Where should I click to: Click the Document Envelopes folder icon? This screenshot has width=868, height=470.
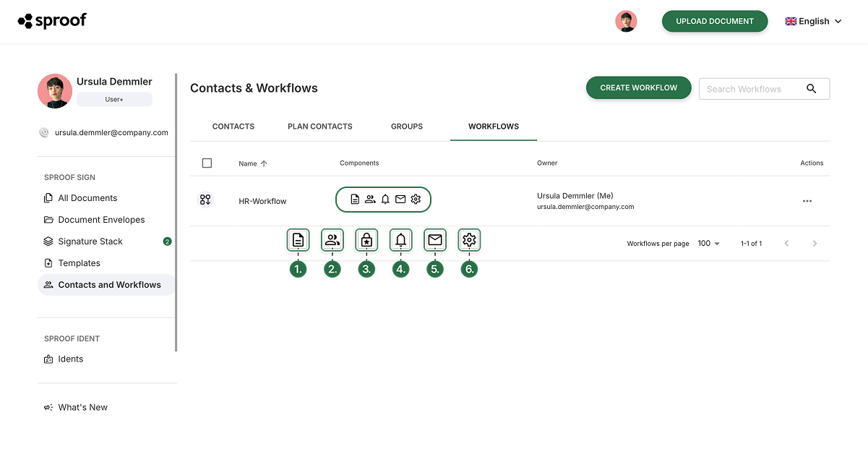[x=48, y=220]
